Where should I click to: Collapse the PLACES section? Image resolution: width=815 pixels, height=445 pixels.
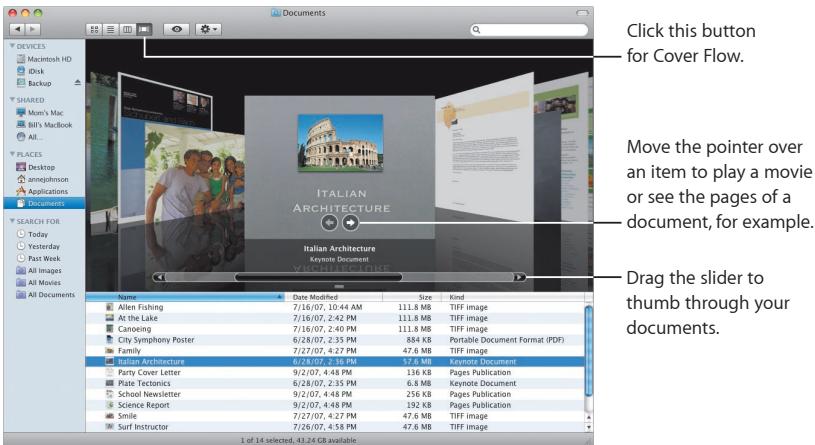tap(12, 154)
